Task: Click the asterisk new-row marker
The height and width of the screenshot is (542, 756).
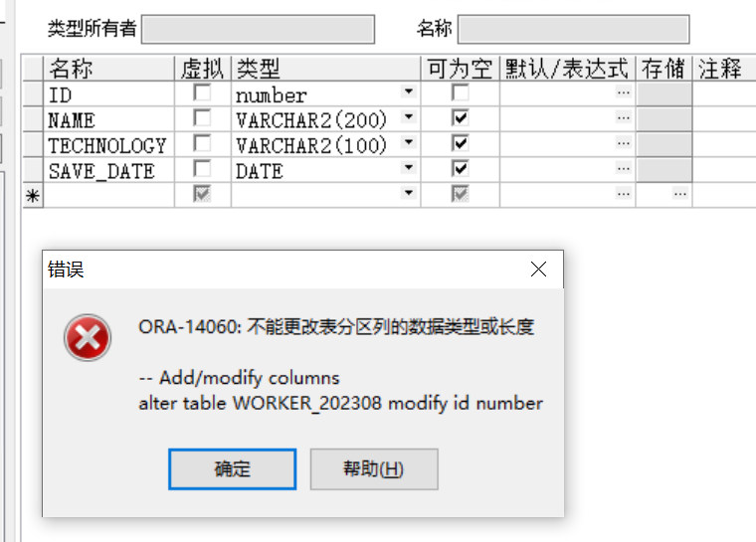Action: pos(33,196)
